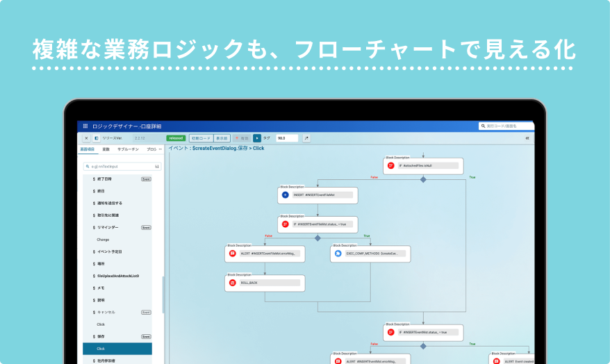Image resolution: width=610 pixels, height=364 pixels.
Task: Select the 保存 item
Action: 101,336
